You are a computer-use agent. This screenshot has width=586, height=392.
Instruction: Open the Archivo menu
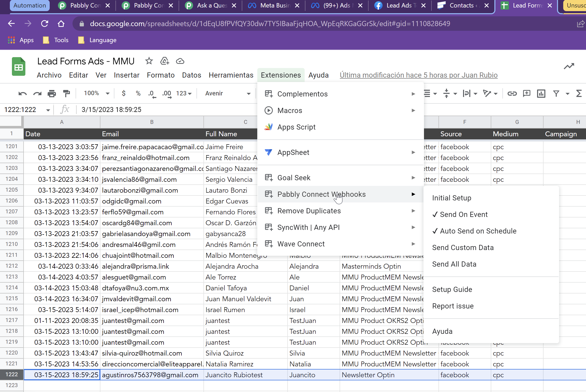click(x=49, y=75)
